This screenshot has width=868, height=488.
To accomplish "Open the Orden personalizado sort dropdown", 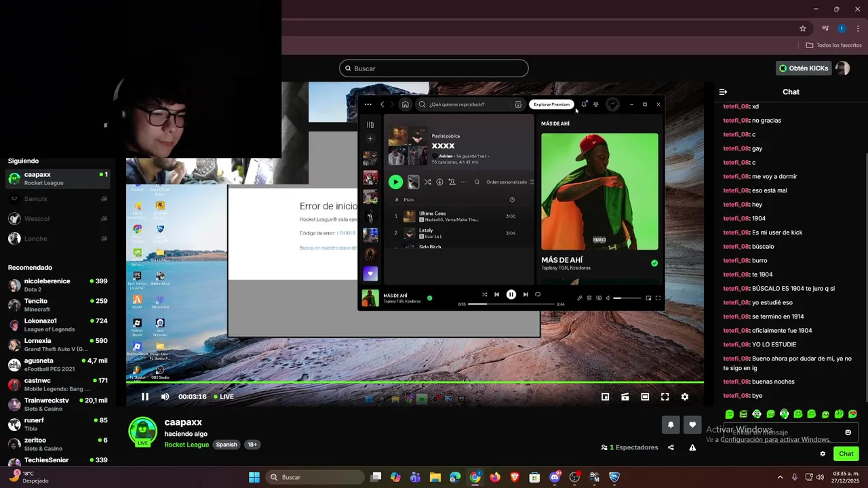I will point(511,182).
